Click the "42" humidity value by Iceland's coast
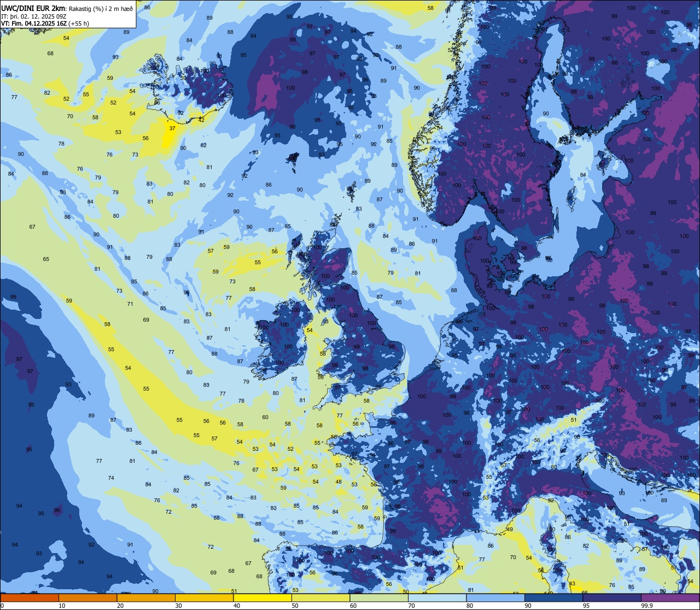 (201, 120)
